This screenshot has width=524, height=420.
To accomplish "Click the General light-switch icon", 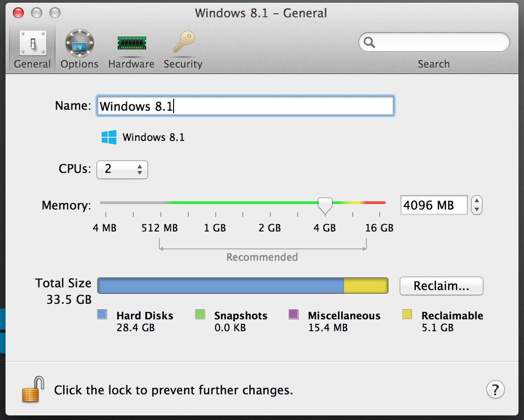I will click(x=33, y=43).
